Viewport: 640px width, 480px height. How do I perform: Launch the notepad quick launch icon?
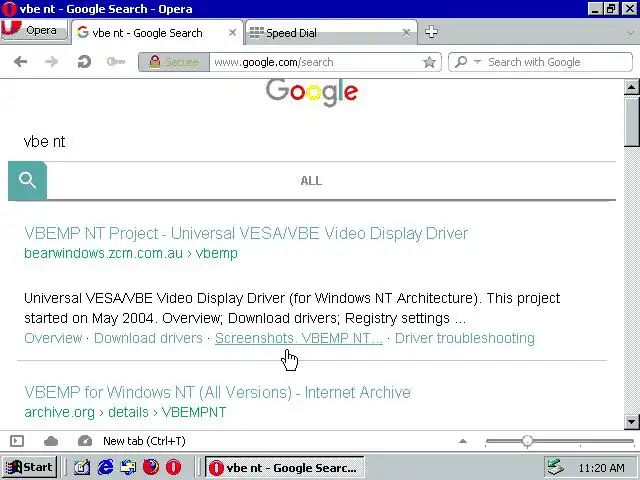coord(82,467)
